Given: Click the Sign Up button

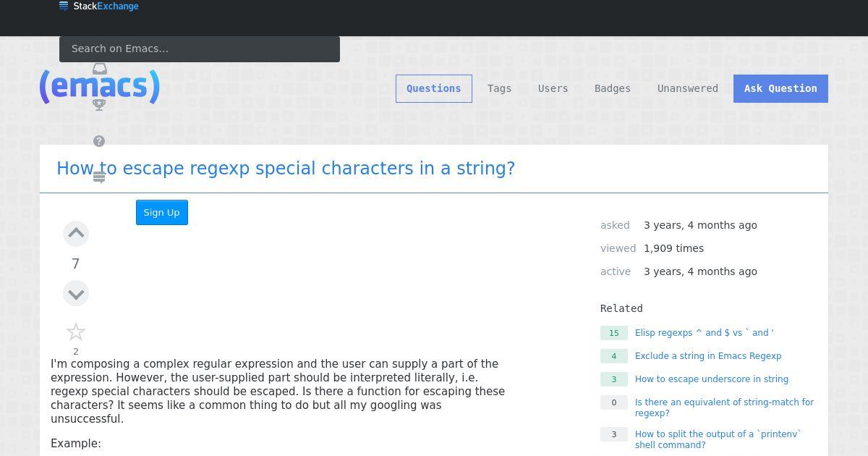Looking at the screenshot, I should (162, 213).
